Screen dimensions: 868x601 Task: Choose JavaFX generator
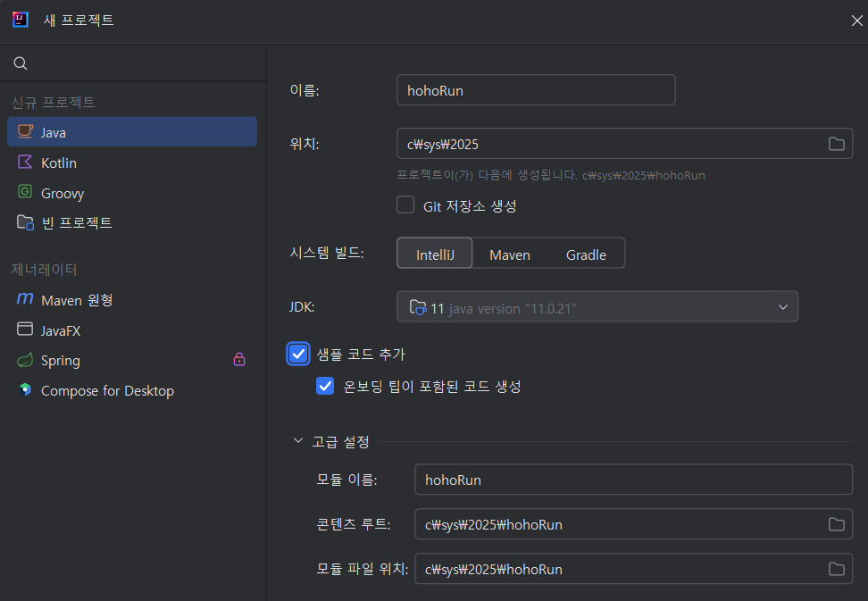pyautogui.click(x=132, y=330)
